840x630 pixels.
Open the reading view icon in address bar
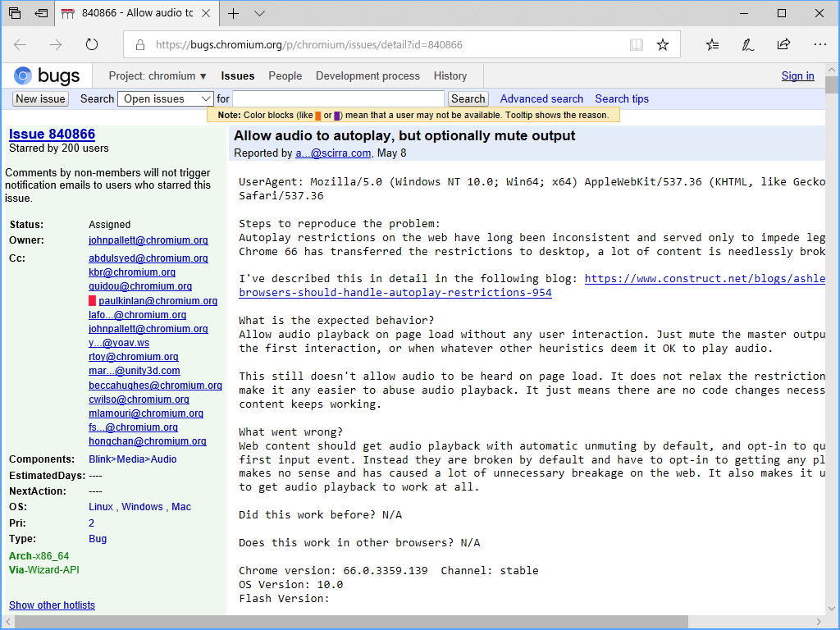pos(637,43)
